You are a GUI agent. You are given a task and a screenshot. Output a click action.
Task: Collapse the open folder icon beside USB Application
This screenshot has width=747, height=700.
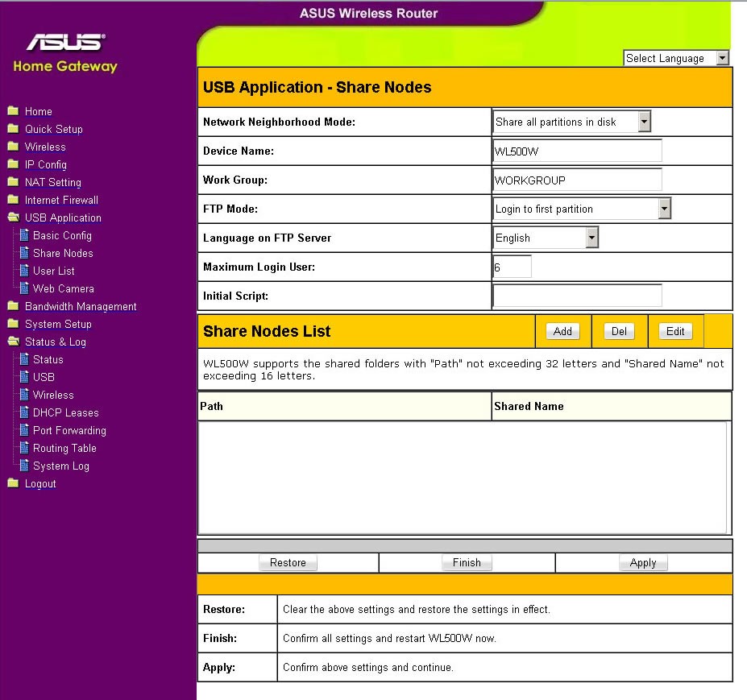click(x=14, y=217)
